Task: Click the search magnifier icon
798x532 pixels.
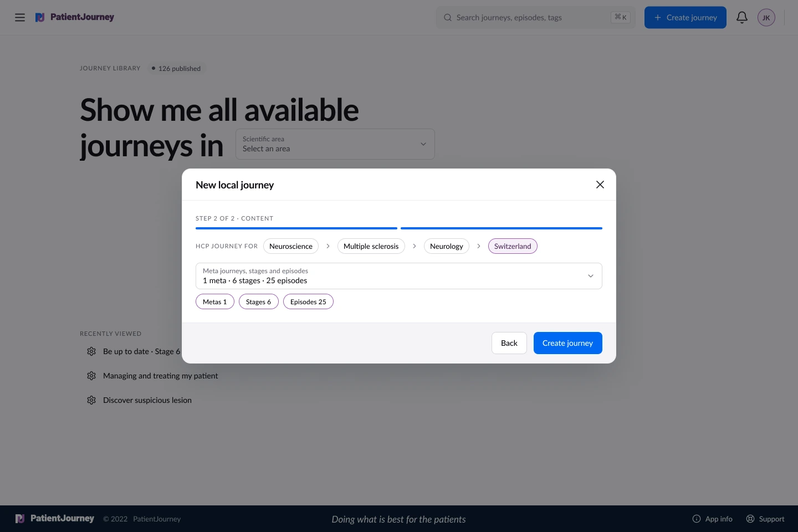Action: [448, 17]
